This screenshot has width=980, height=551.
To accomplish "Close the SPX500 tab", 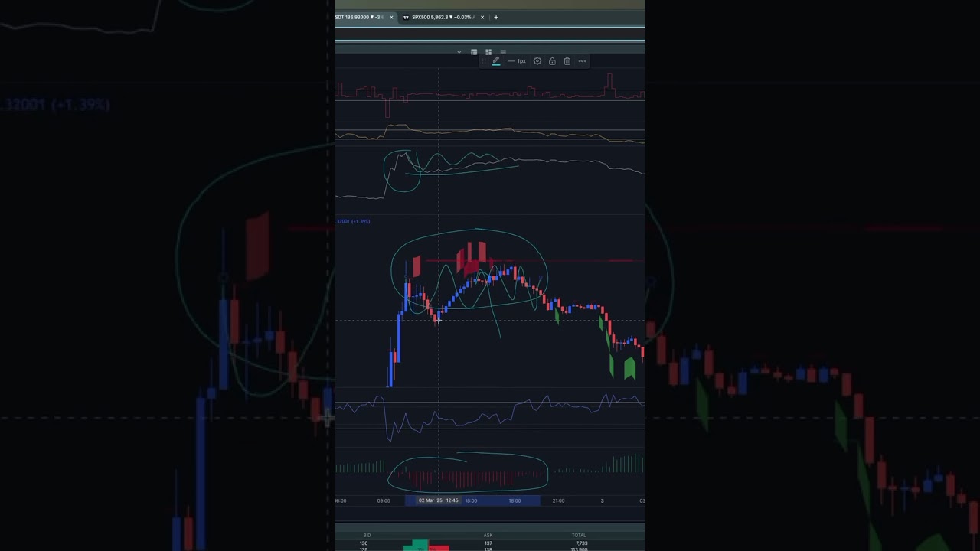I will pyautogui.click(x=482, y=17).
